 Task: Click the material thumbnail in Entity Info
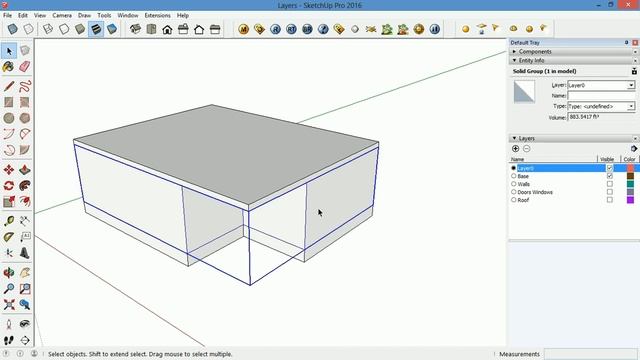tap(524, 91)
